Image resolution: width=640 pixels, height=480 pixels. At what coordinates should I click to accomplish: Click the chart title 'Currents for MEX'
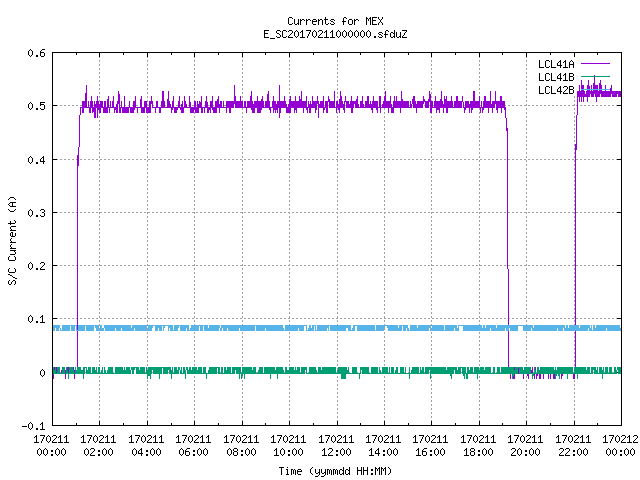point(335,21)
